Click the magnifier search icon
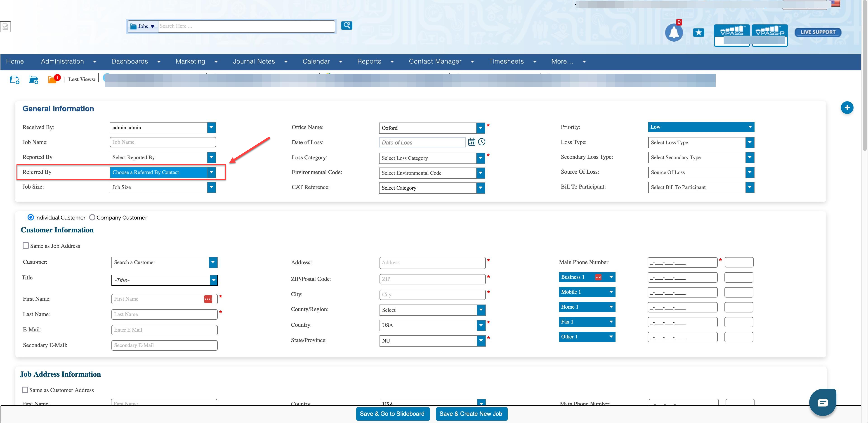 (346, 25)
